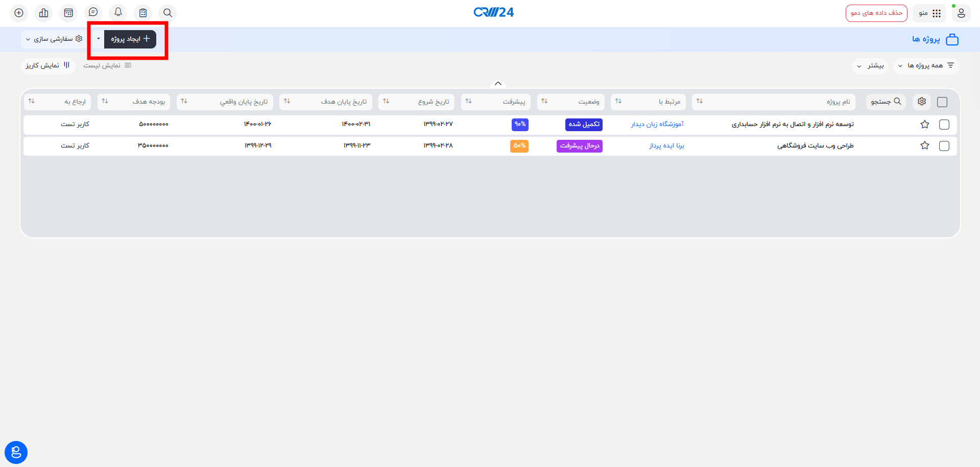Expand the همه پروژه ها filter dropdown
This screenshot has height=467, width=980.
coord(925,66)
